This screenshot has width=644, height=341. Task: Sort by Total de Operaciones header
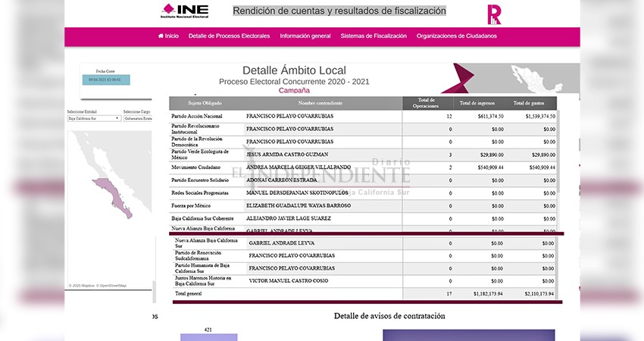pos(426,103)
